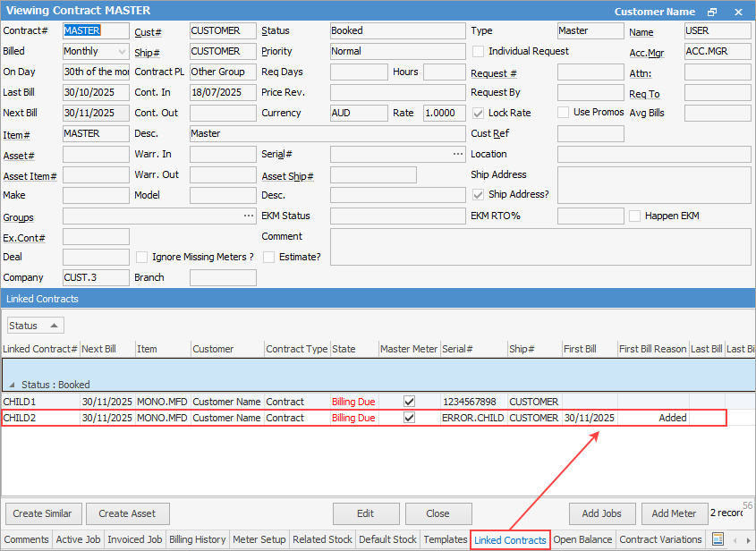Click into the Comment text field
The height and width of the screenshot is (551, 756).
point(540,248)
